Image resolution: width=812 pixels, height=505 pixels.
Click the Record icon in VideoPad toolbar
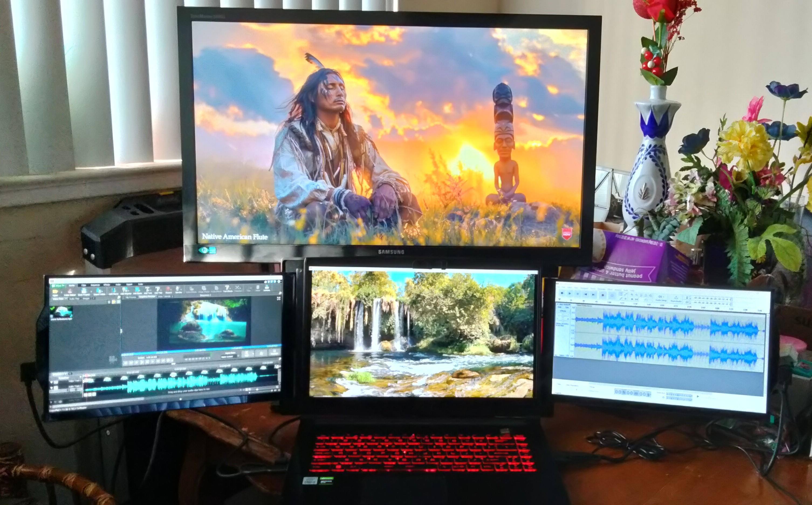(168, 289)
